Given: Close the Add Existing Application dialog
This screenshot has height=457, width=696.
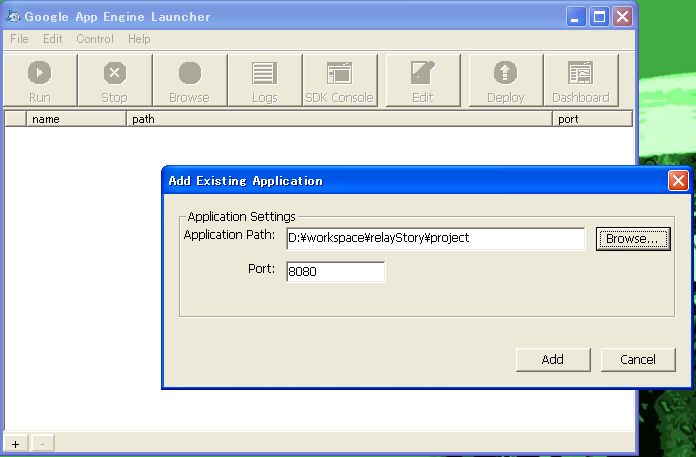Looking at the screenshot, I should 678,181.
